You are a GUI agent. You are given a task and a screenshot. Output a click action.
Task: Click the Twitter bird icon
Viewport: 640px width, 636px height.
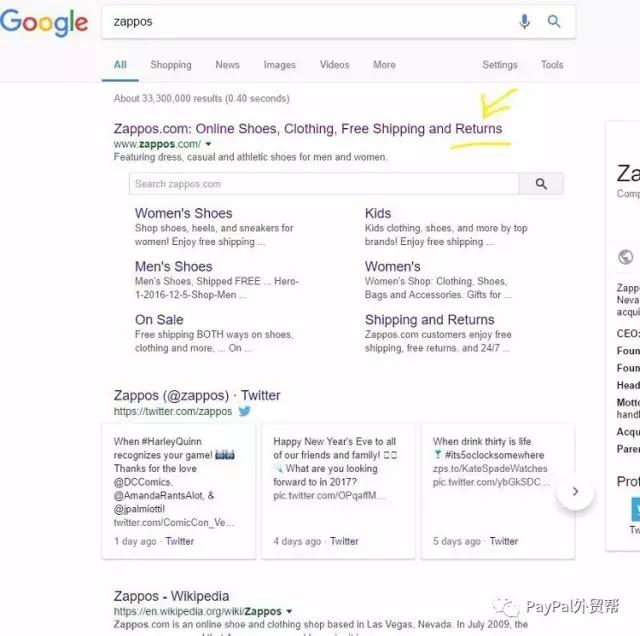coord(244,411)
